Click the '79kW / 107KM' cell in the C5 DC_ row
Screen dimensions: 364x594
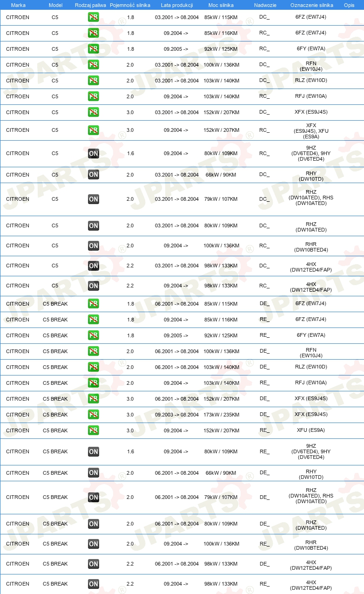pos(221,199)
